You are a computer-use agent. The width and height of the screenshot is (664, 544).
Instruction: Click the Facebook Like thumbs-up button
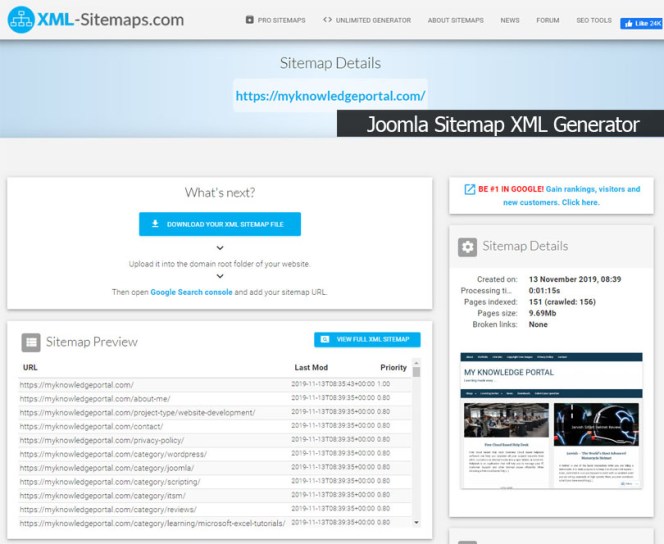tap(641, 24)
